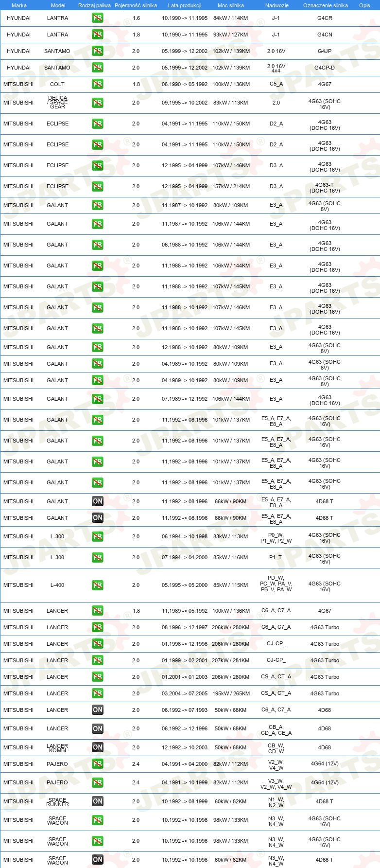
Task: Click petrol icon in LANTRA 1.6 row
Action: [x=98, y=18]
